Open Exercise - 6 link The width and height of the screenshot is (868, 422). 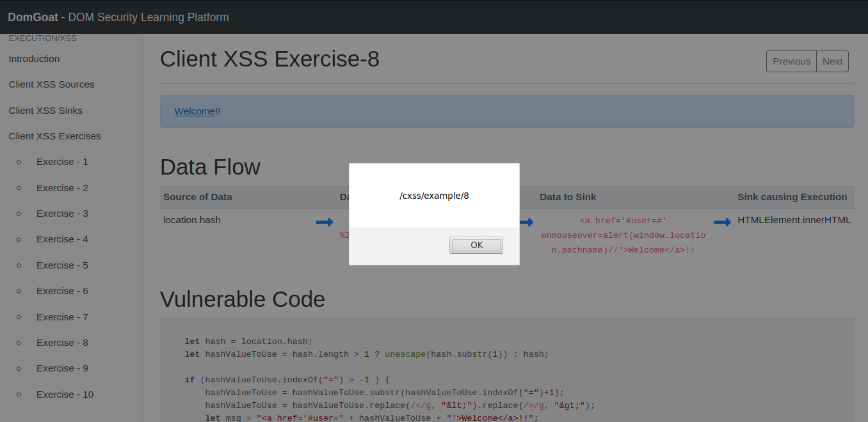(62, 291)
